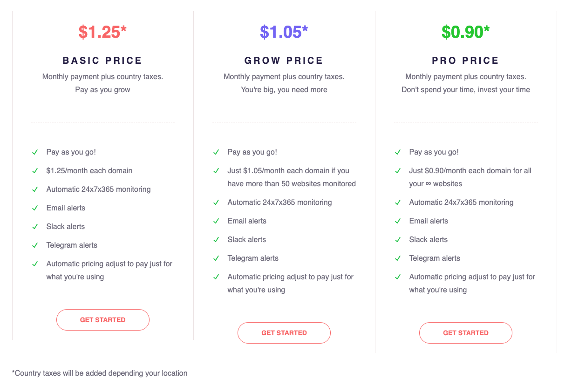Click the purple $1.05 price heading
Viewport: 572px width, 392px height.
(x=284, y=32)
